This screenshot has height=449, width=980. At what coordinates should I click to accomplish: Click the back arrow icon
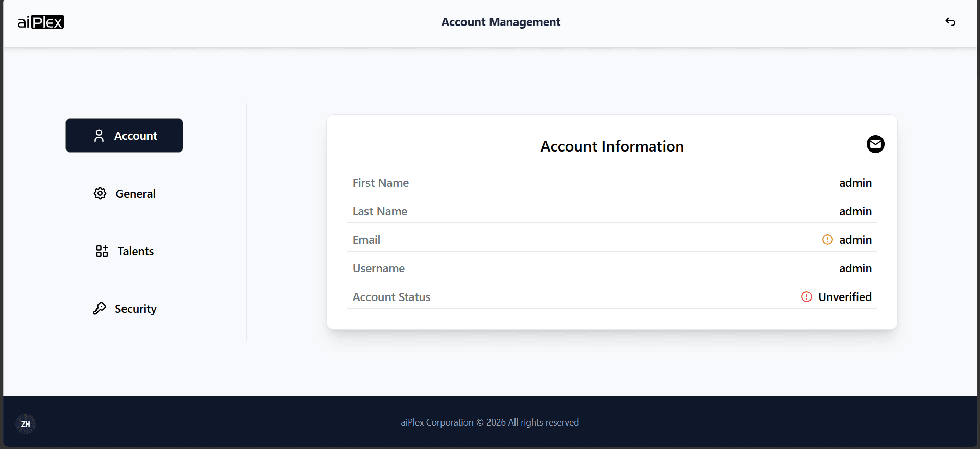tap(950, 22)
